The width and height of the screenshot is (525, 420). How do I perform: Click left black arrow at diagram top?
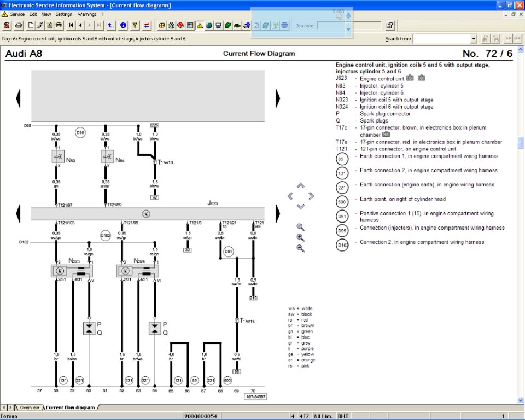coord(19,98)
